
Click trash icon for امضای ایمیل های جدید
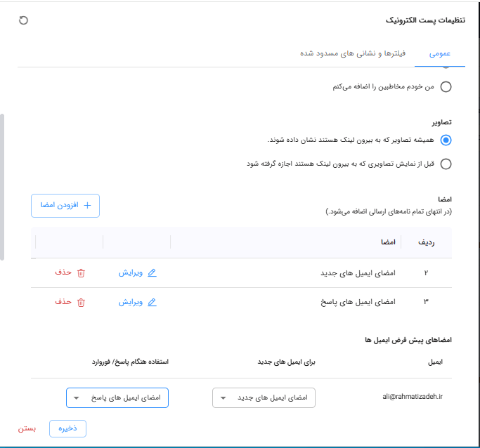click(x=81, y=272)
